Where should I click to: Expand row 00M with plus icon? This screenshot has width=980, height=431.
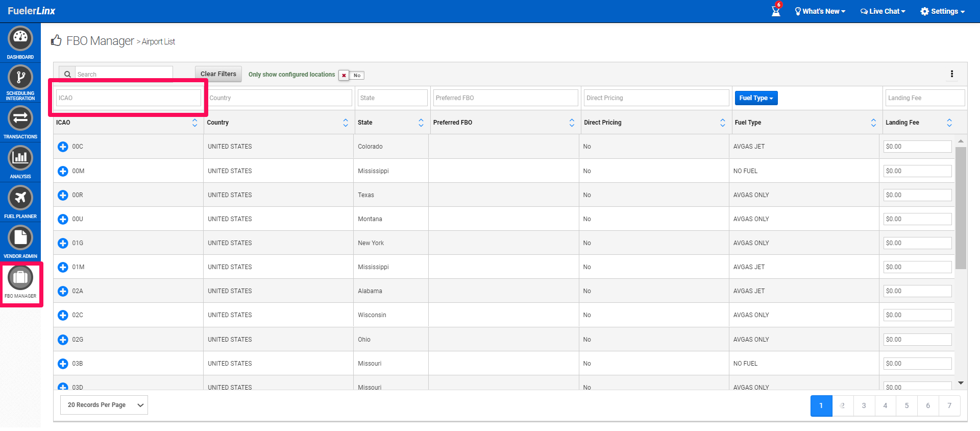pos(63,171)
